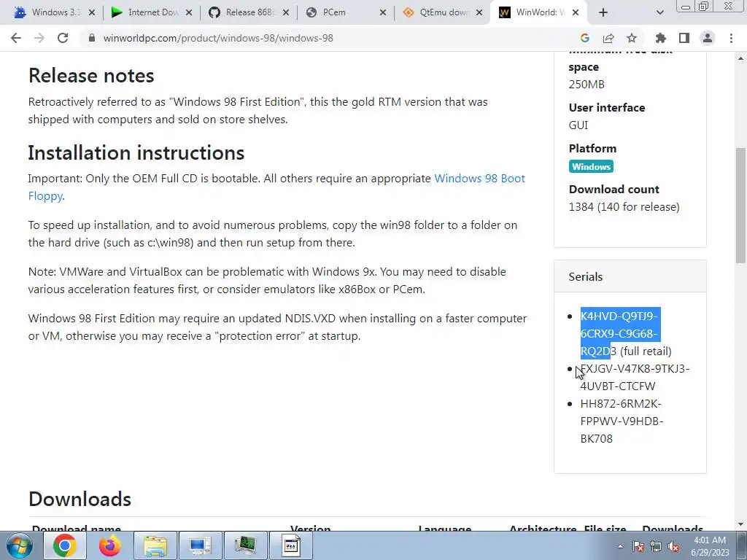Open Chrome's three-dot menu
Image resolution: width=747 pixels, height=560 pixels.
[731, 38]
